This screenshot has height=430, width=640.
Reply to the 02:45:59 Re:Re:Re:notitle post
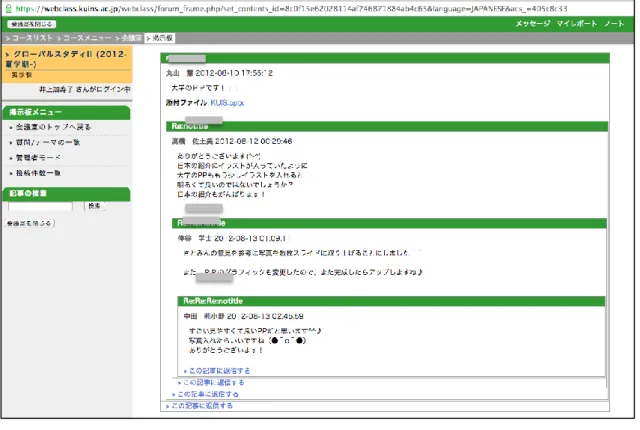pyautogui.click(x=219, y=371)
